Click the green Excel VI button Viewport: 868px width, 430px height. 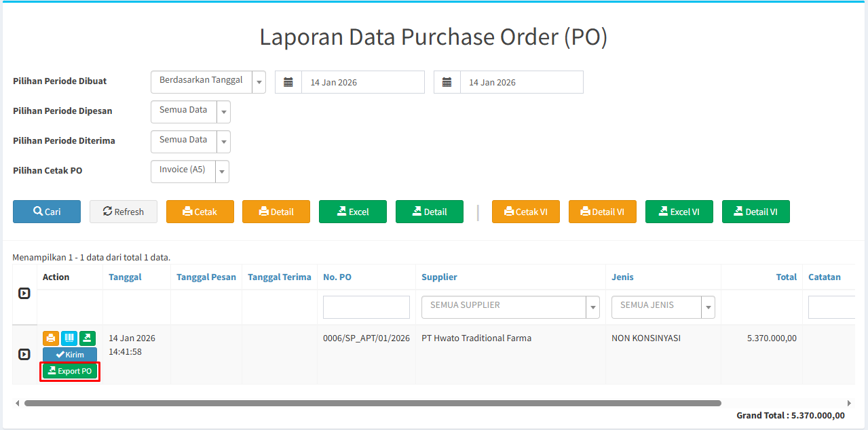point(679,212)
